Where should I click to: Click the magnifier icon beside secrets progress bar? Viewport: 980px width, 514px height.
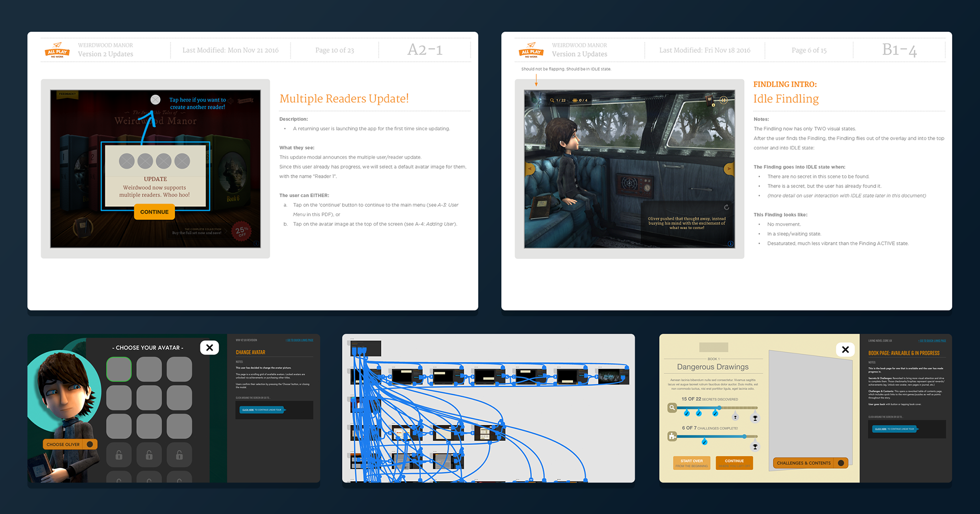[672, 408]
